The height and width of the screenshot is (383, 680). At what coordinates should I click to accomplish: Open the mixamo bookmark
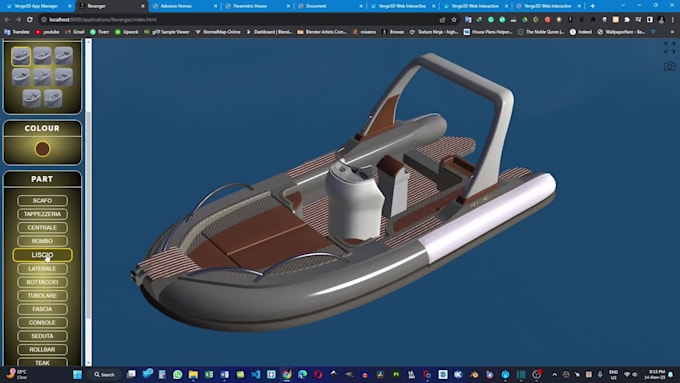coord(364,32)
